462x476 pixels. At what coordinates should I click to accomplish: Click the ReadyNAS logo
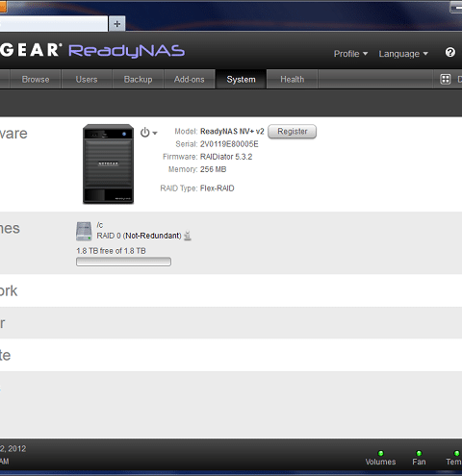(x=127, y=51)
